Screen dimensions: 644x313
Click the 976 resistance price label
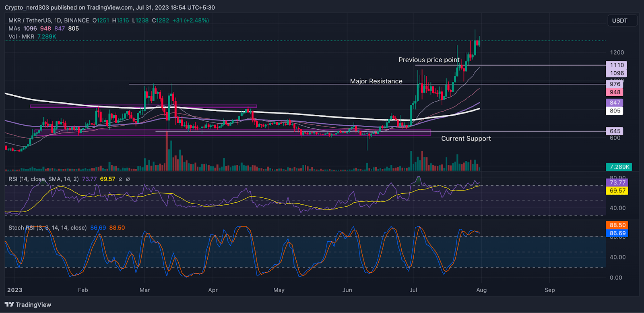(x=615, y=84)
